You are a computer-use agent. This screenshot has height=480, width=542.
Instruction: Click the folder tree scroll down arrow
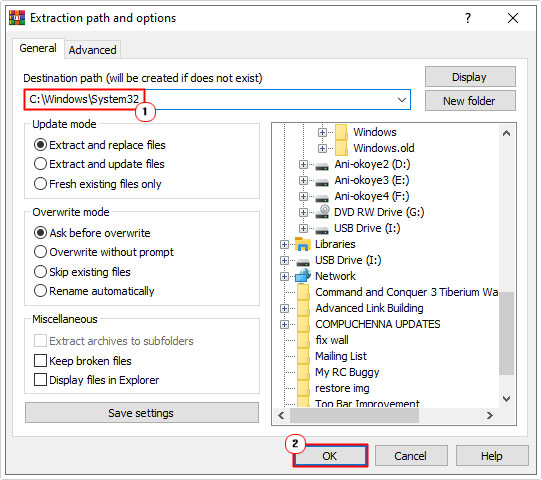point(506,399)
